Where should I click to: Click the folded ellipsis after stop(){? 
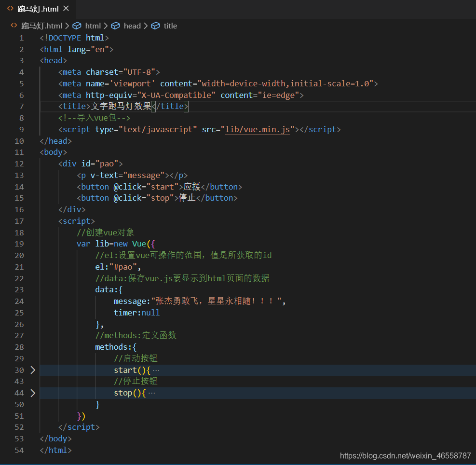[x=152, y=393]
